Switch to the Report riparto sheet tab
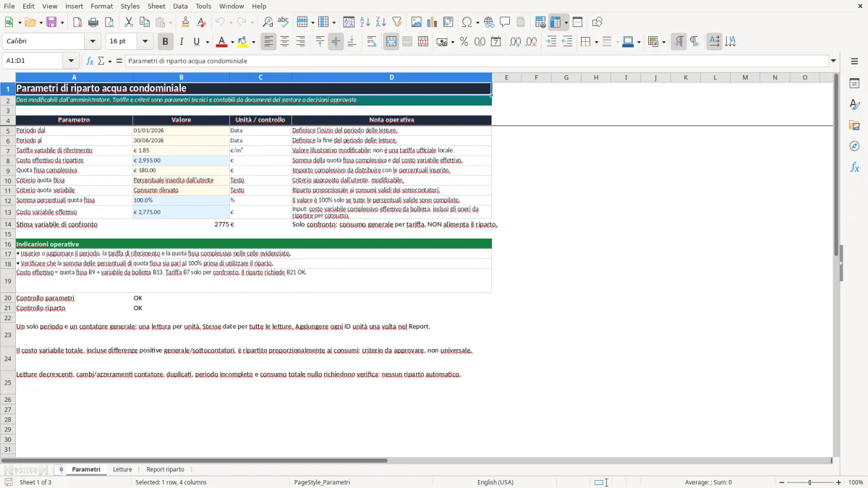 [x=165, y=469]
